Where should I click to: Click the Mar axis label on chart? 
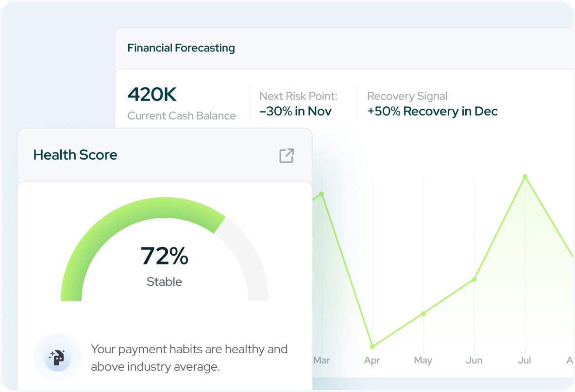322,360
